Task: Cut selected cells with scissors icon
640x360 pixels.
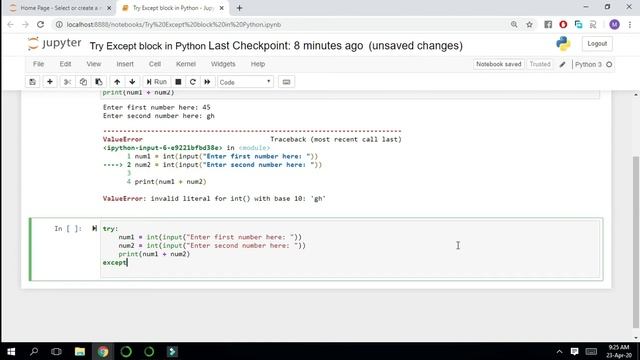Action: point(68,82)
